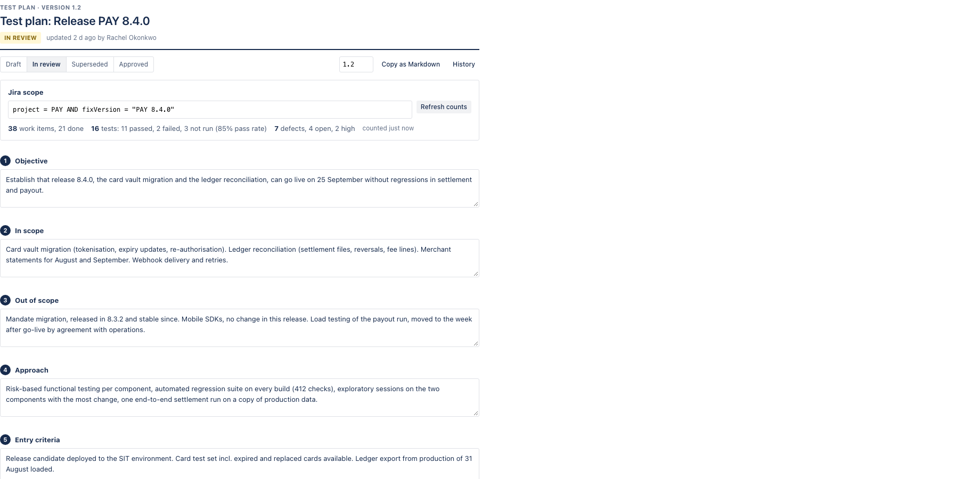This screenshot has height=479, width=980.
Task: Click the 'Approach' section heading
Action: 31,370
